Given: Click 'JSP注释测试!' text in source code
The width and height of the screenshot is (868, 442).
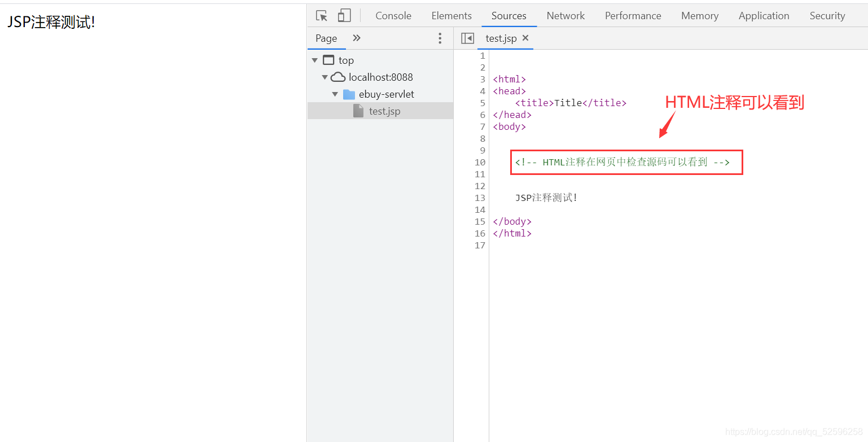Looking at the screenshot, I should coord(546,198).
